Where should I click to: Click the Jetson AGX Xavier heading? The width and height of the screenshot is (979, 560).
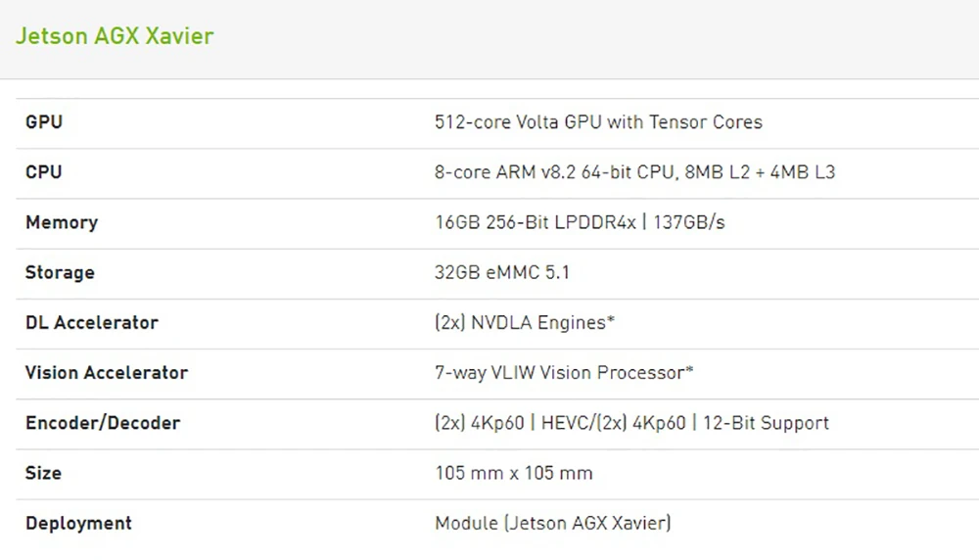(115, 37)
